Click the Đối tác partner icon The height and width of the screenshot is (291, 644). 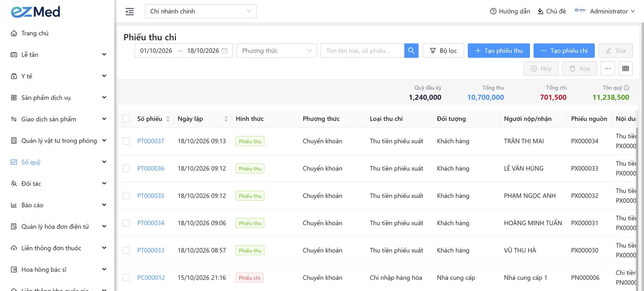pyautogui.click(x=14, y=184)
